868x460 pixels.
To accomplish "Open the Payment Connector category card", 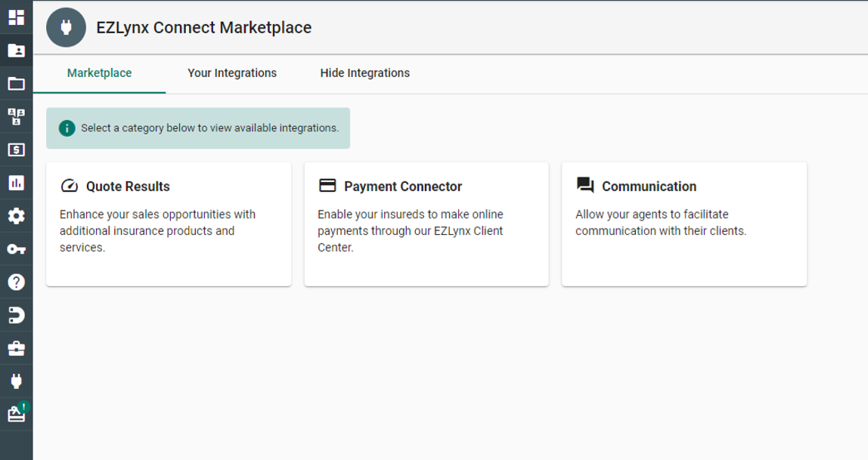I will tap(426, 224).
